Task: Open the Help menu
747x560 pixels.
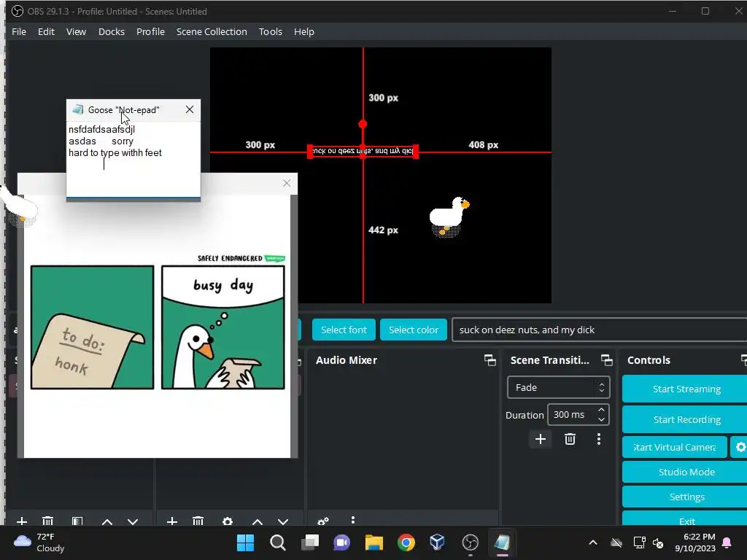Action: (x=304, y=31)
